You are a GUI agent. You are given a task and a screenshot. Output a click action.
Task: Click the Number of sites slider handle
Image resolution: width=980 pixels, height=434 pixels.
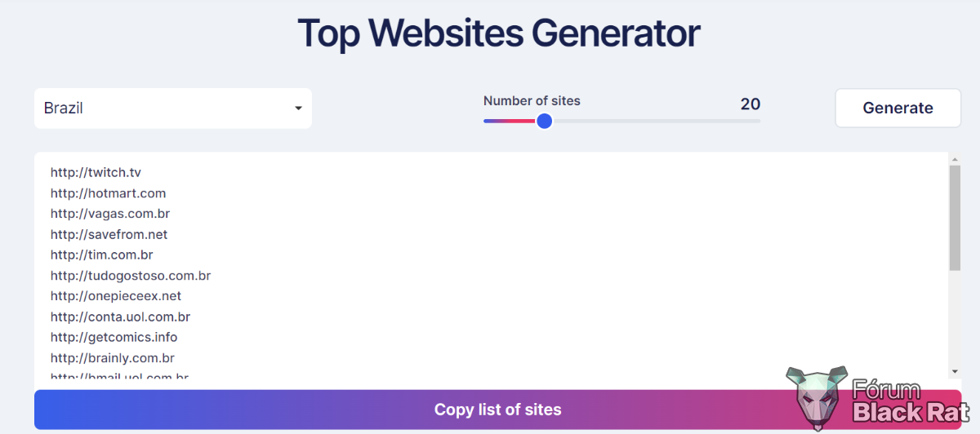pyautogui.click(x=545, y=121)
